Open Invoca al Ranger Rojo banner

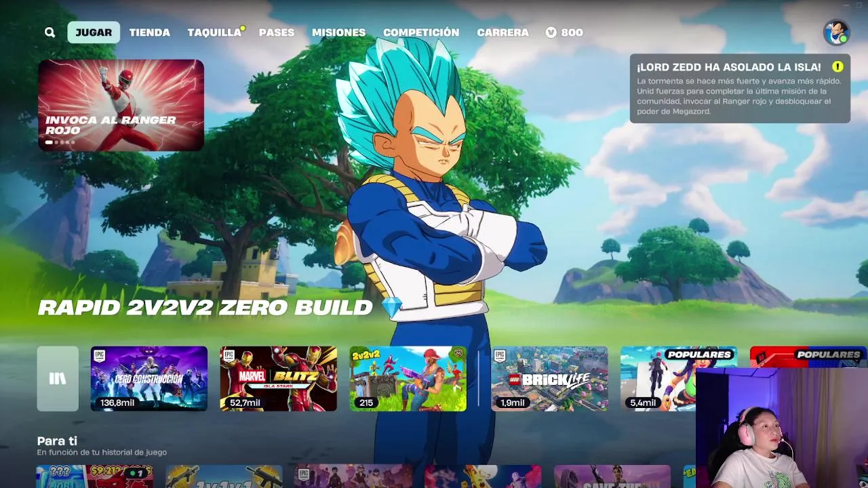(121, 105)
